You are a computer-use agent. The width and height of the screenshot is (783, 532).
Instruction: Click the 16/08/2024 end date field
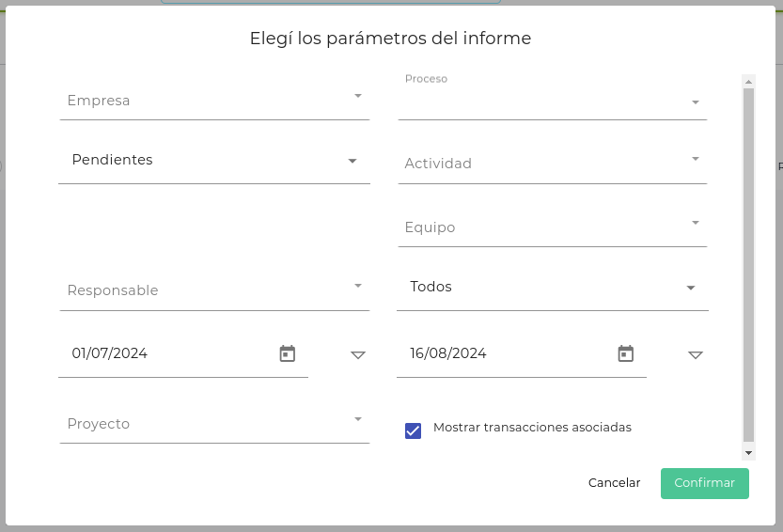point(508,354)
